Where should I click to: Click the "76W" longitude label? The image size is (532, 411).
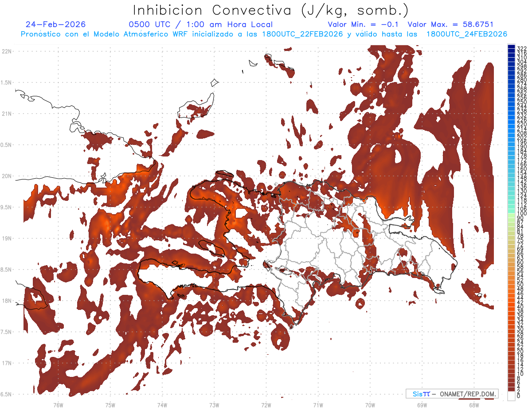click(58, 405)
